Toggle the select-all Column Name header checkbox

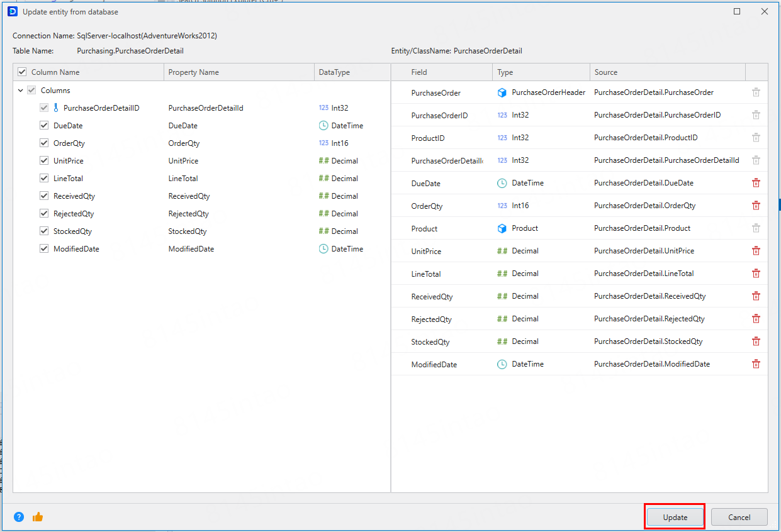point(22,72)
